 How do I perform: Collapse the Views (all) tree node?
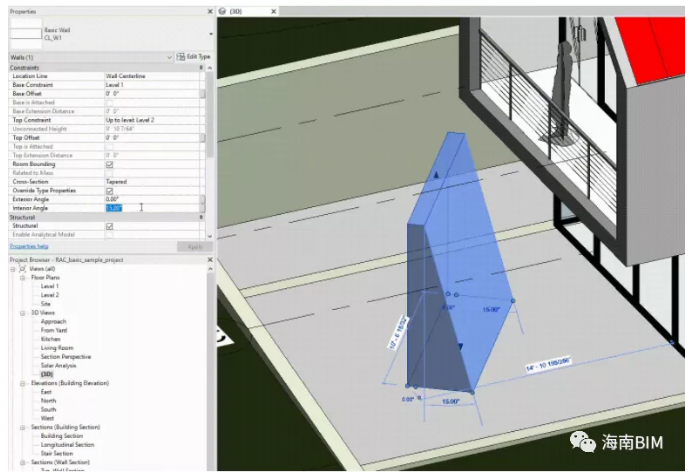13,269
